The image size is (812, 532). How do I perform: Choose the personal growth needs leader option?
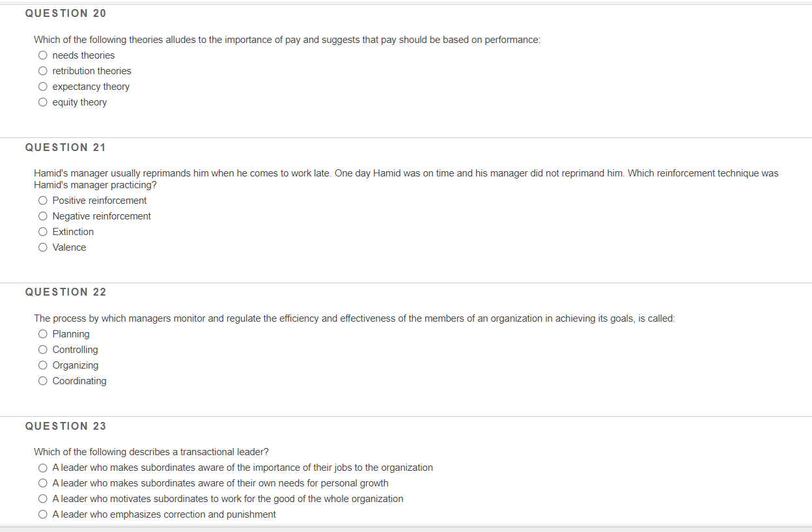42,483
